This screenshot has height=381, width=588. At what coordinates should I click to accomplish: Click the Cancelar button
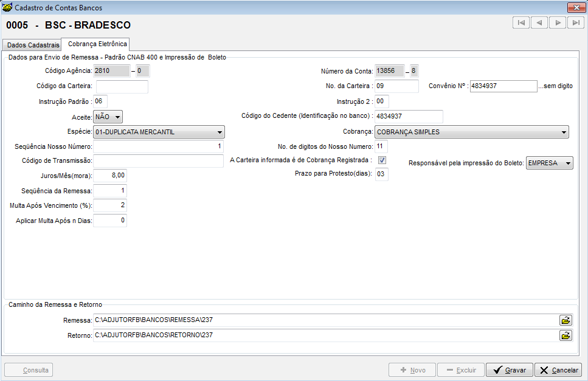tap(558, 370)
